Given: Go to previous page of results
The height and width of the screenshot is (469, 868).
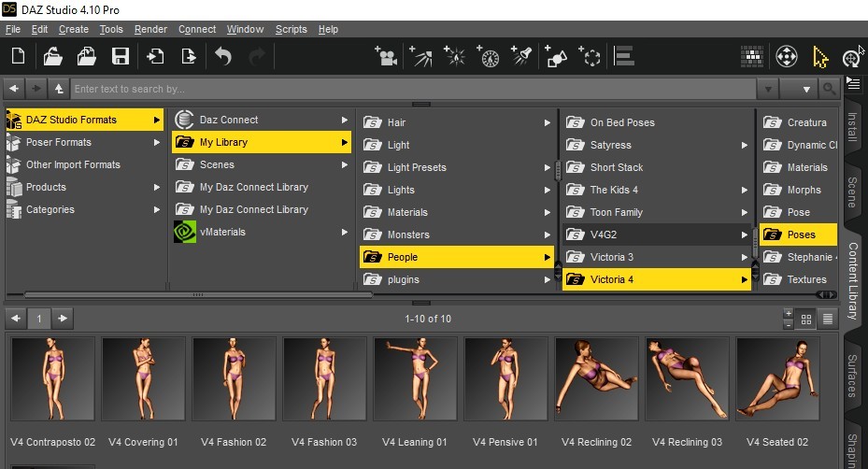Looking at the screenshot, I should [16, 319].
